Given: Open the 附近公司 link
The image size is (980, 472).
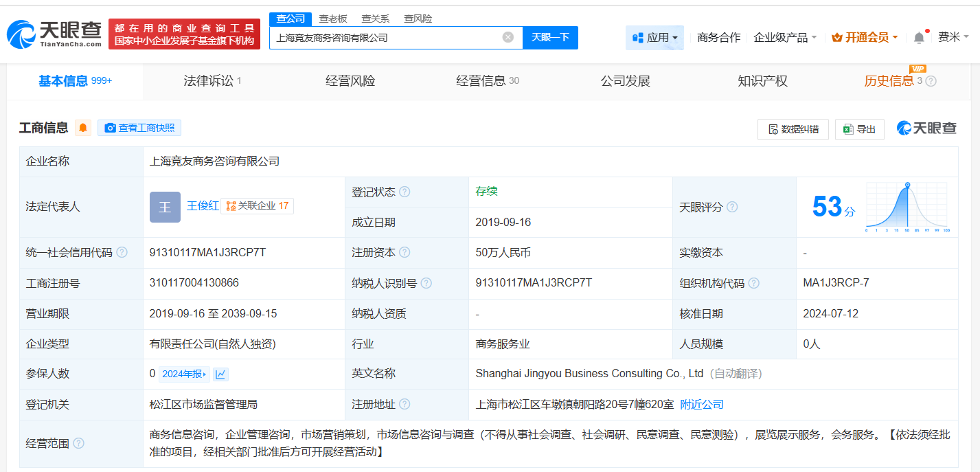Looking at the screenshot, I should click(701, 405).
